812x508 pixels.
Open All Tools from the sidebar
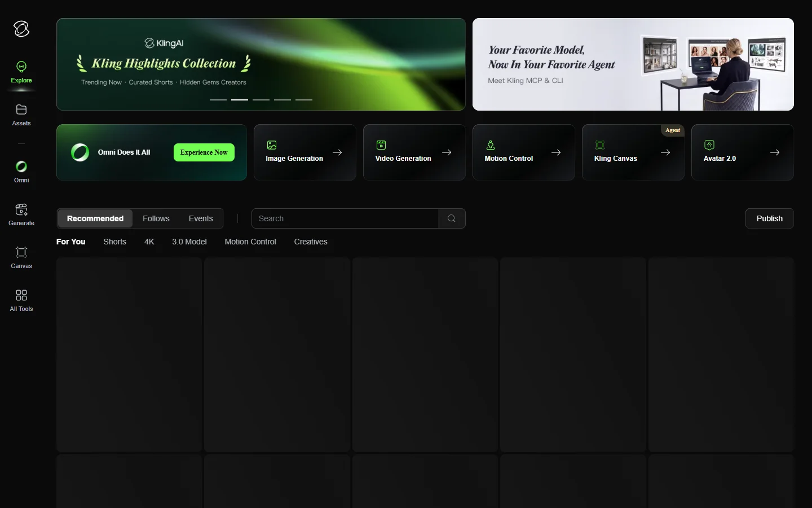(21, 301)
